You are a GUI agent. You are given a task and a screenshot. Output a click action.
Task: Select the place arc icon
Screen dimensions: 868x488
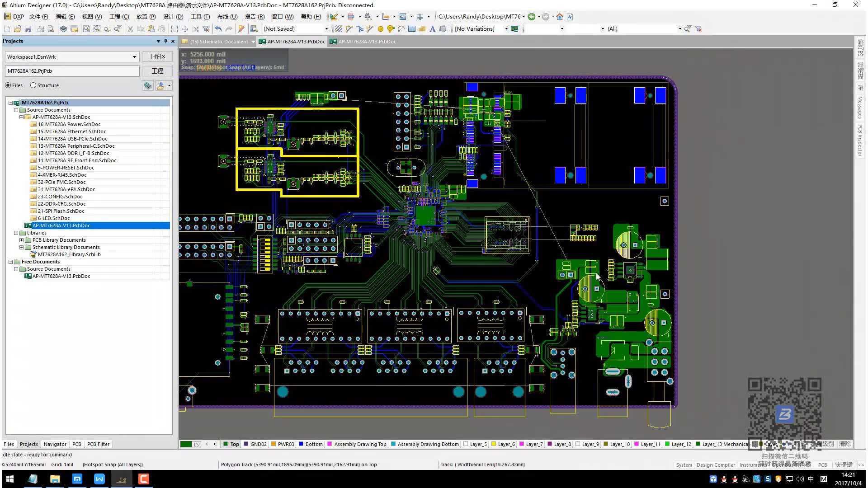pos(401,29)
